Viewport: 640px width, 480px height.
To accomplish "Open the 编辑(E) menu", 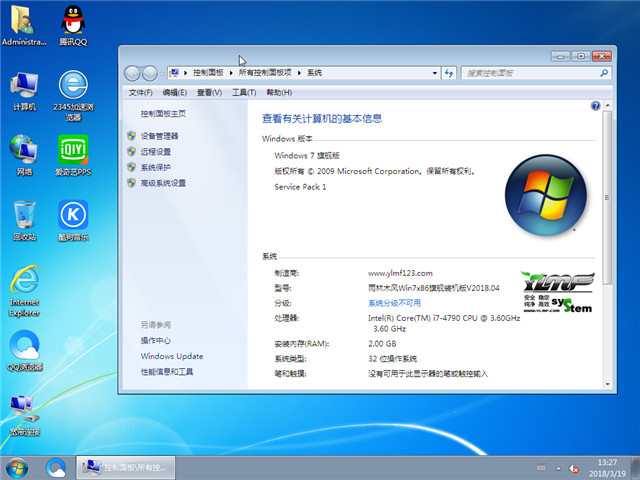I will (x=175, y=93).
